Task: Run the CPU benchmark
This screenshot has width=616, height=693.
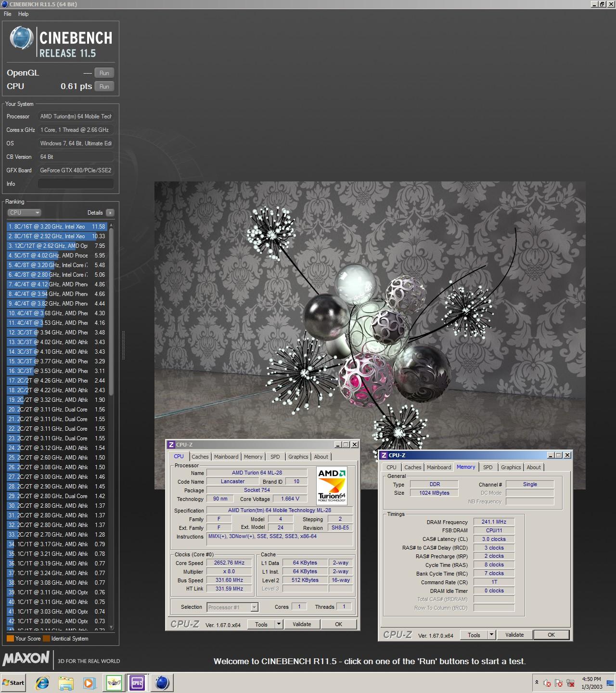Action: coord(104,86)
